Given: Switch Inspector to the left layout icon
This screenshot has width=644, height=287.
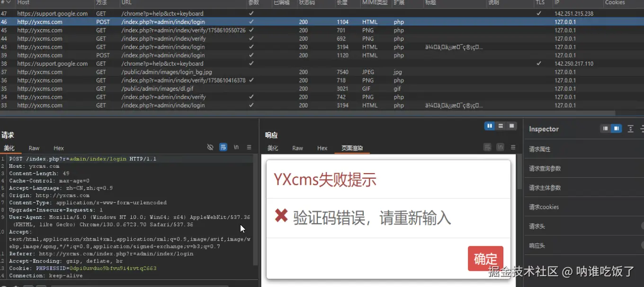Looking at the screenshot, I should 605,129.
